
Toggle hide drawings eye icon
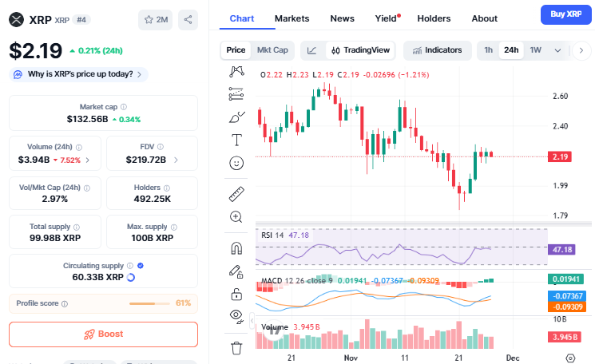coord(236,315)
